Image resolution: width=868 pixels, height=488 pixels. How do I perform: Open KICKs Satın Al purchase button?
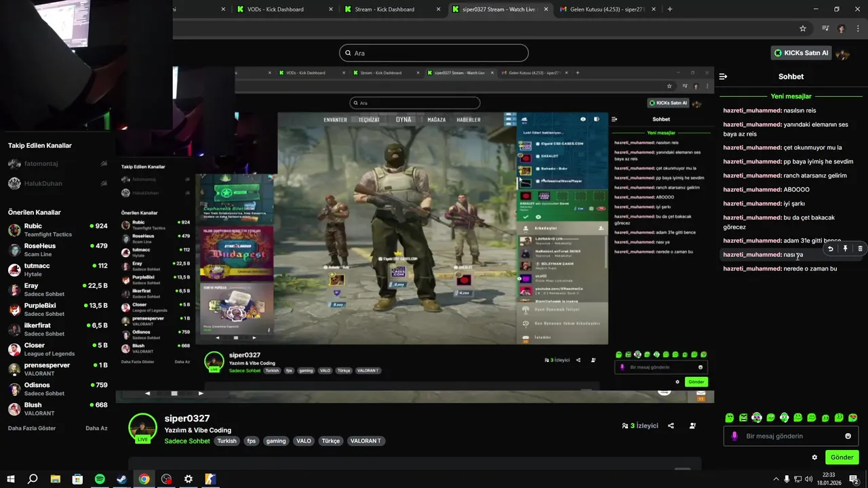tap(801, 53)
